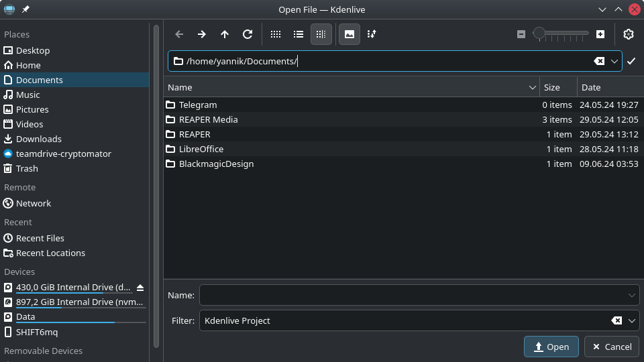Eject the 430,0 GiB Internal Drive
This screenshot has width=644, height=362.
click(140, 288)
